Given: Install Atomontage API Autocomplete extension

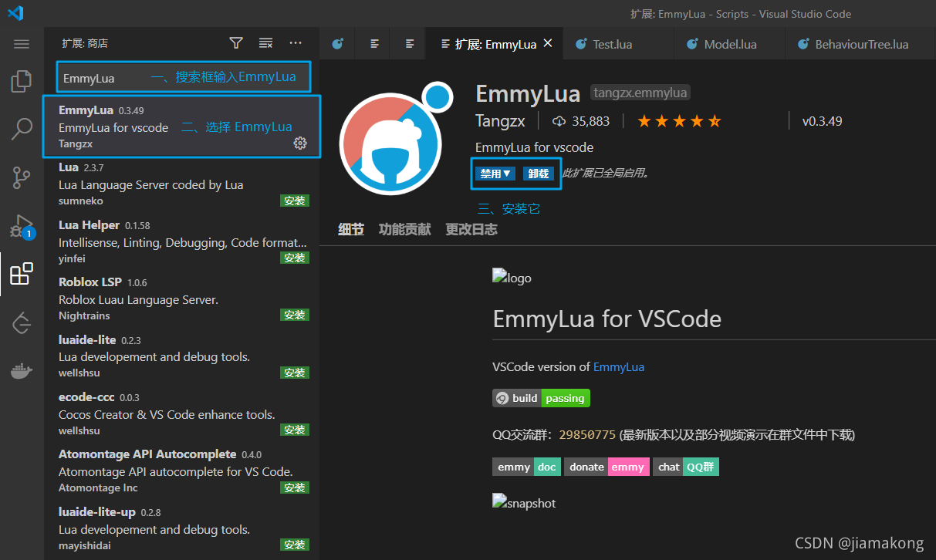Looking at the screenshot, I should point(295,487).
